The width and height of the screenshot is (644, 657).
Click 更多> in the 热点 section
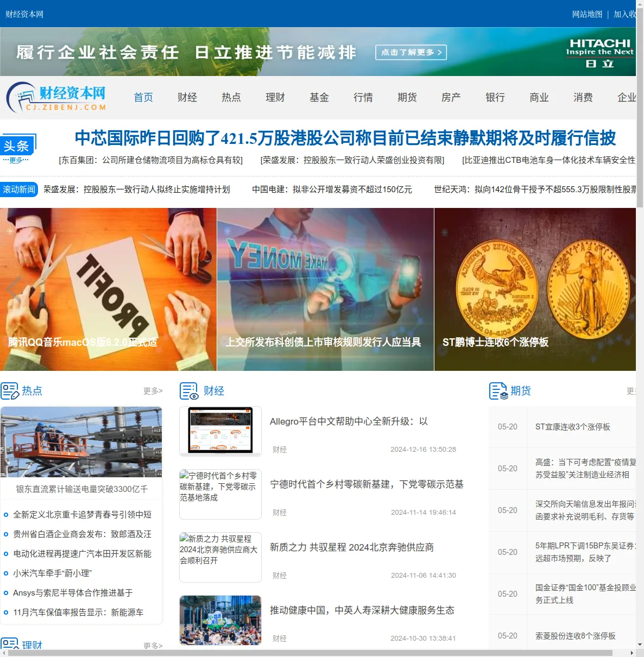pos(153,391)
